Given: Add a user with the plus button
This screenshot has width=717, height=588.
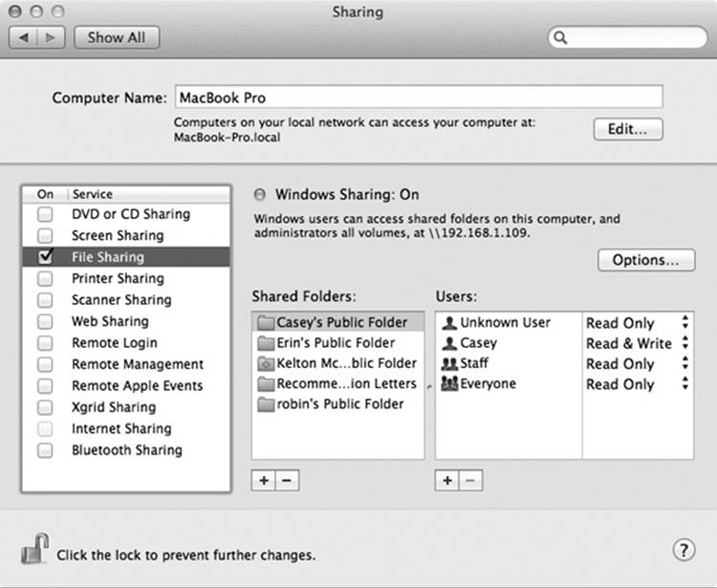Looking at the screenshot, I should [447, 481].
